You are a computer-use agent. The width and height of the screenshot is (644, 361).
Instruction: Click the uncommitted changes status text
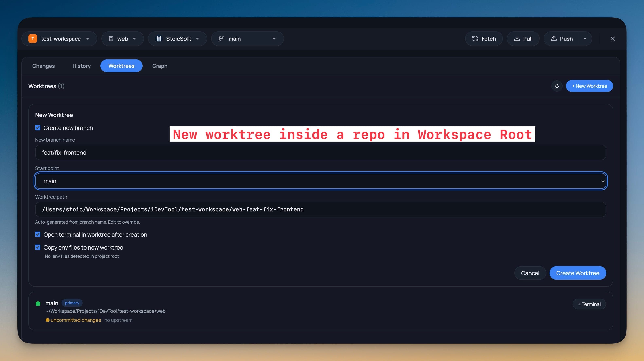[76, 320]
